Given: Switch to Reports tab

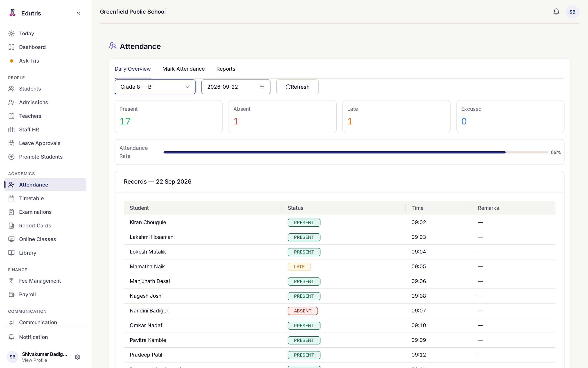Looking at the screenshot, I should (226, 69).
